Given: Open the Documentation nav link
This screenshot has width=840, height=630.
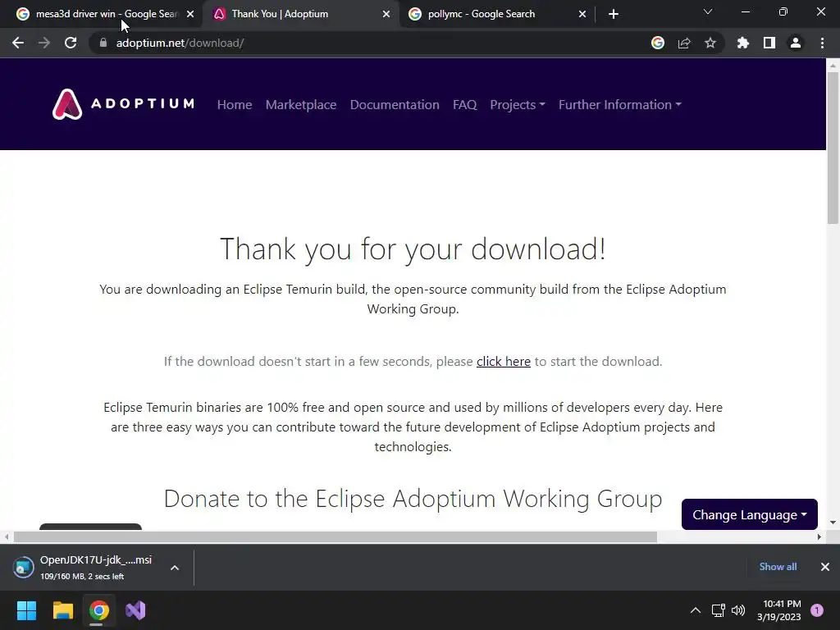Looking at the screenshot, I should point(395,104).
